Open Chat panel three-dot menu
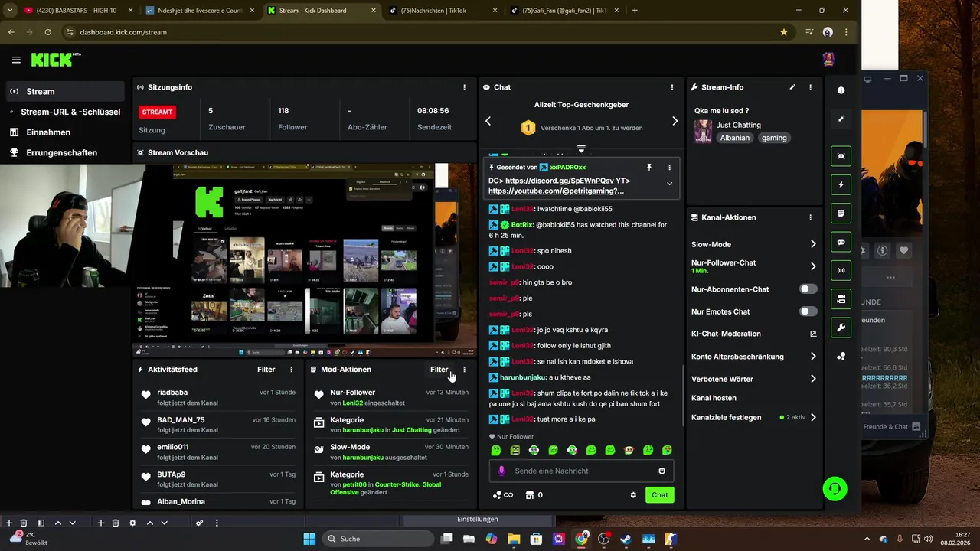The height and width of the screenshot is (551, 980). click(x=672, y=87)
